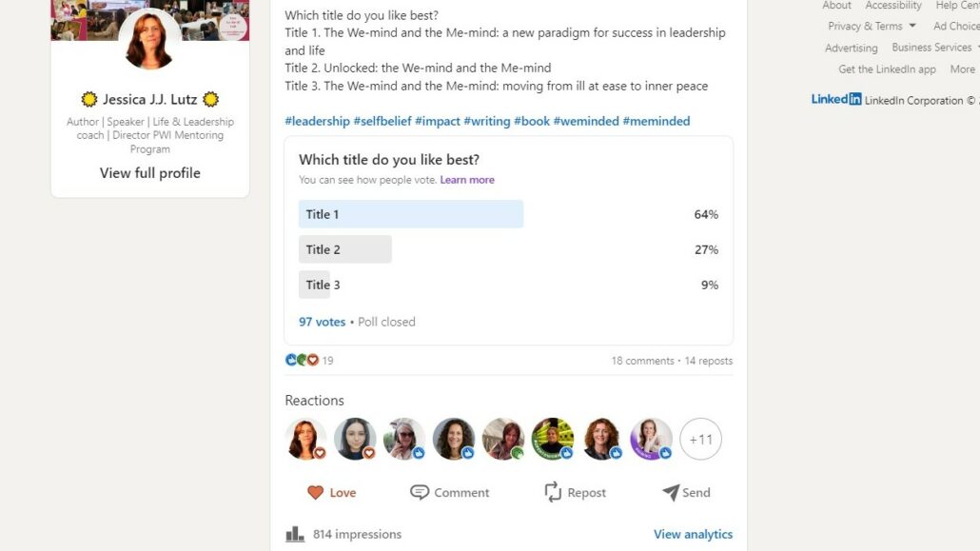Open the Accessibility footer link
The image size is (980, 551).
[x=893, y=5]
